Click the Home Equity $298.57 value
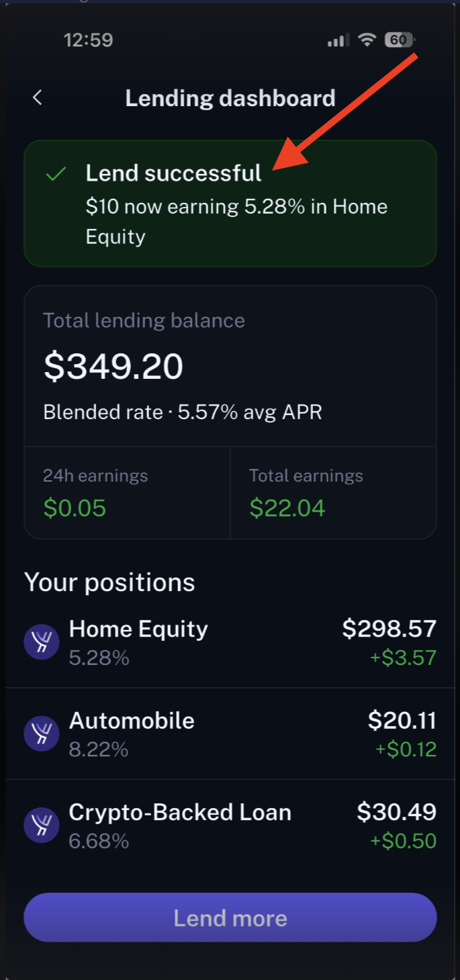This screenshot has width=460, height=980. tap(389, 629)
